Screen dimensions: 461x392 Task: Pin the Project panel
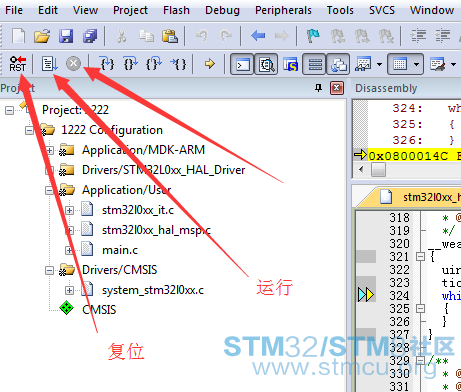(x=319, y=88)
